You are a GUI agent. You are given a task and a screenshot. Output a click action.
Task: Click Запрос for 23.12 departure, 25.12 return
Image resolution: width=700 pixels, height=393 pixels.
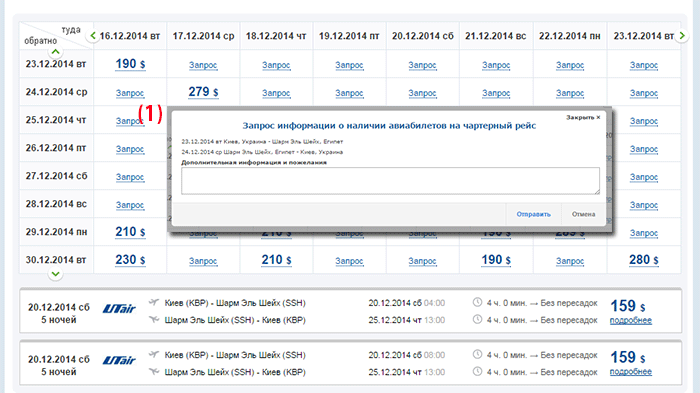(644, 121)
